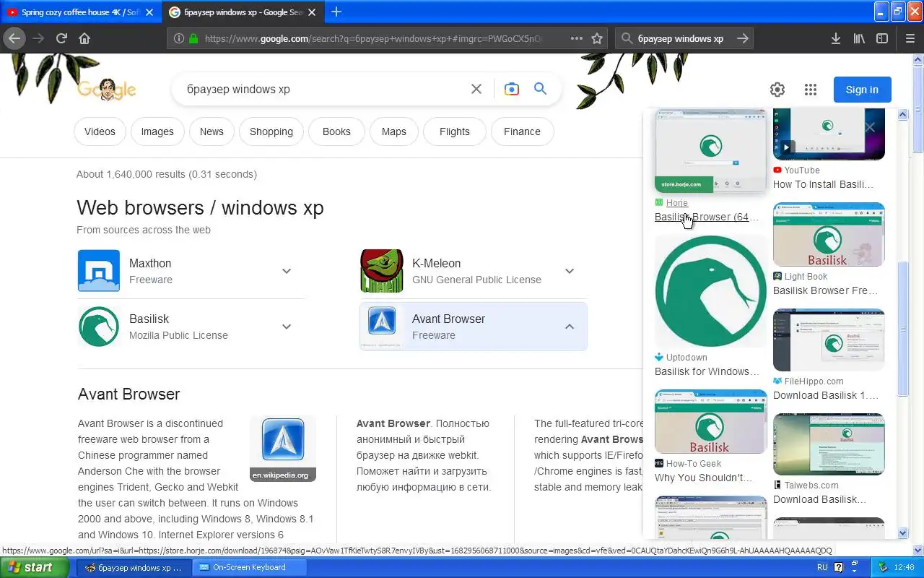924x578 pixels.
Task: Expand the Basilisk entry chevron
Action: coord(287,327)
